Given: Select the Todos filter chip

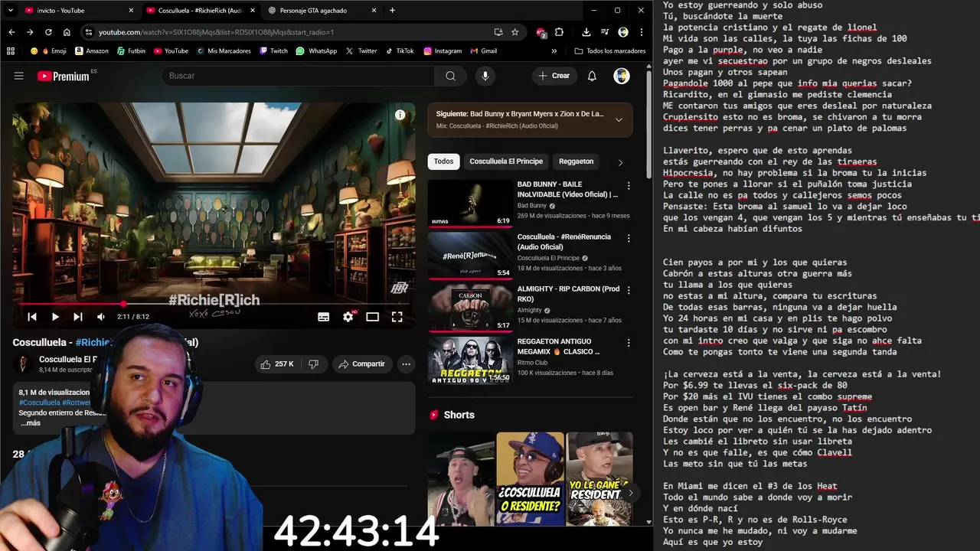Looking at the screenshot, I should [x=444, y=161].
